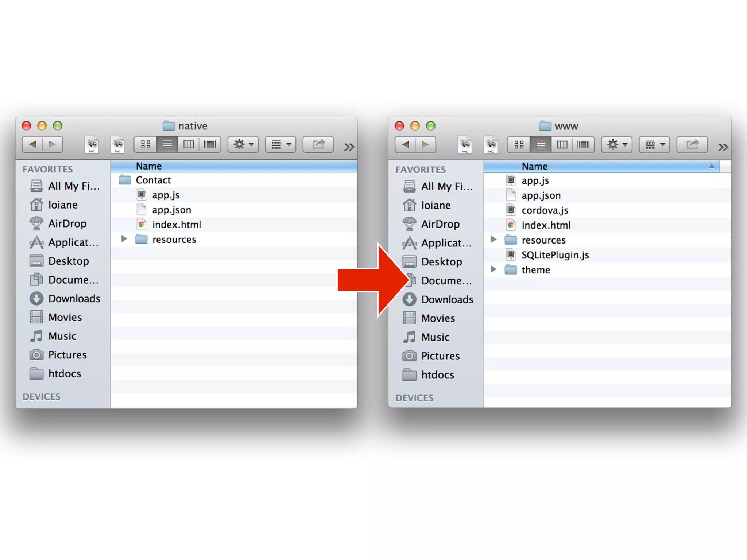747x560 pixels.
Task: Open Downloads in the www sidebar
Action: pos(447,299)
